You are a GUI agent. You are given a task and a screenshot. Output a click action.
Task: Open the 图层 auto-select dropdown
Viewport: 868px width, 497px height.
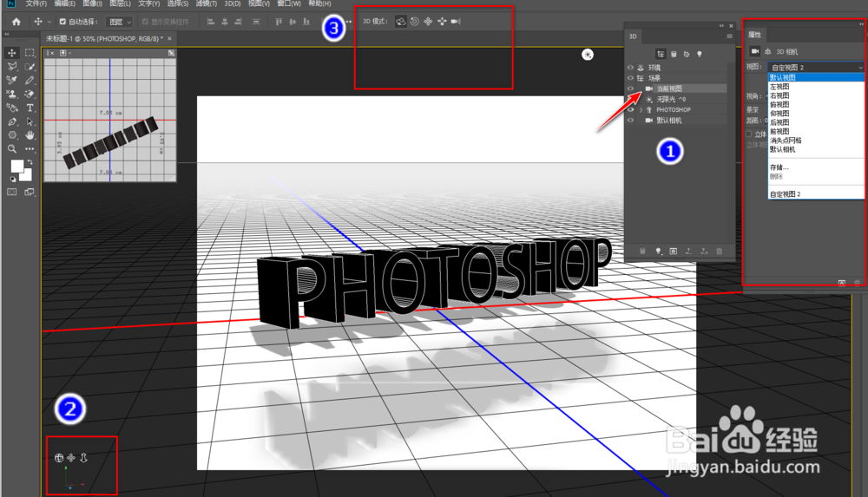(120, 22)
